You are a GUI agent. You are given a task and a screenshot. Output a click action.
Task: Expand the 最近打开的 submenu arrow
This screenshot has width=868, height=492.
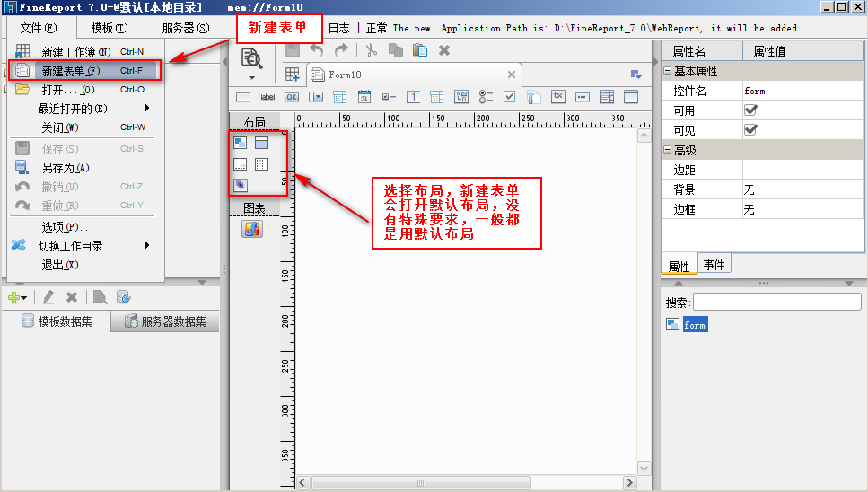pos(147,108)
